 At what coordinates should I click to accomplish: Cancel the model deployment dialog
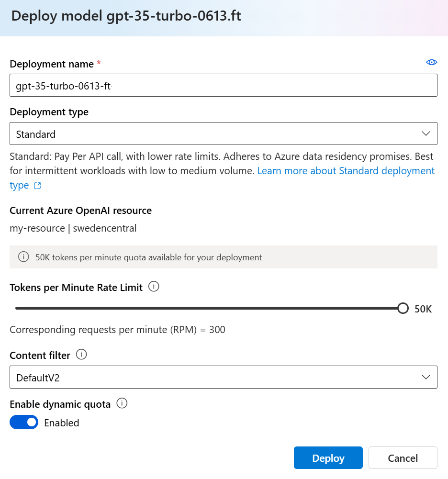pyautogui.click(x=403, y=458)
